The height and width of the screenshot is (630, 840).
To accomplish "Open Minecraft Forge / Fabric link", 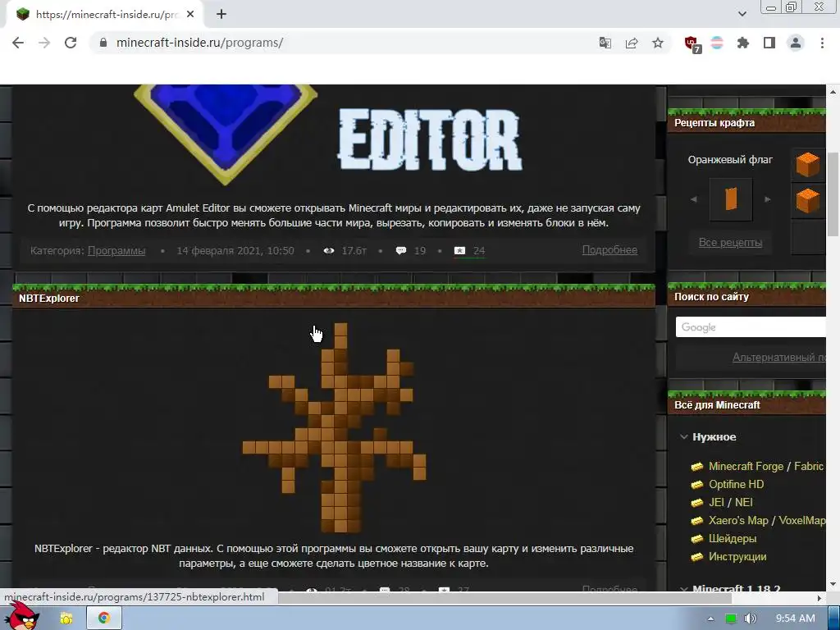I will click(x=765, y=466).
